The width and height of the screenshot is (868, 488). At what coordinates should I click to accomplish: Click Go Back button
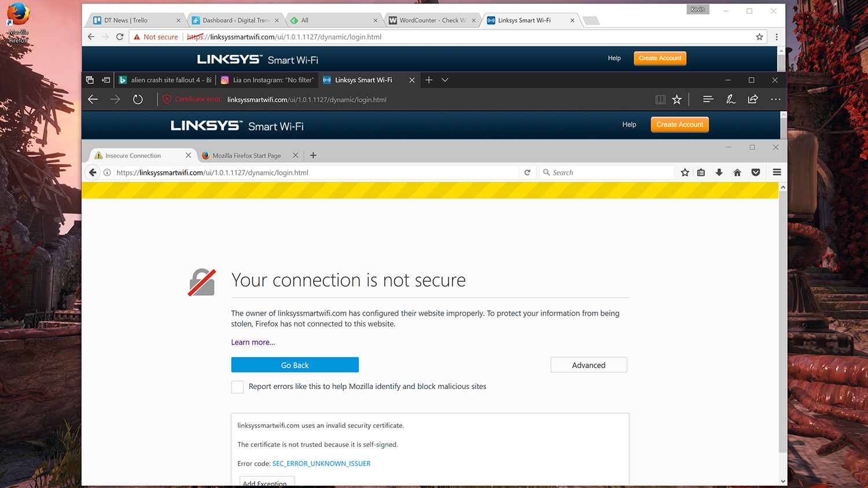pos(295,365)
